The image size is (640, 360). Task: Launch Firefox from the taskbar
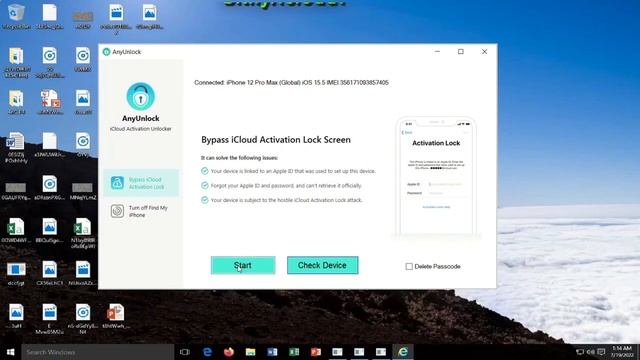point(229,352)
